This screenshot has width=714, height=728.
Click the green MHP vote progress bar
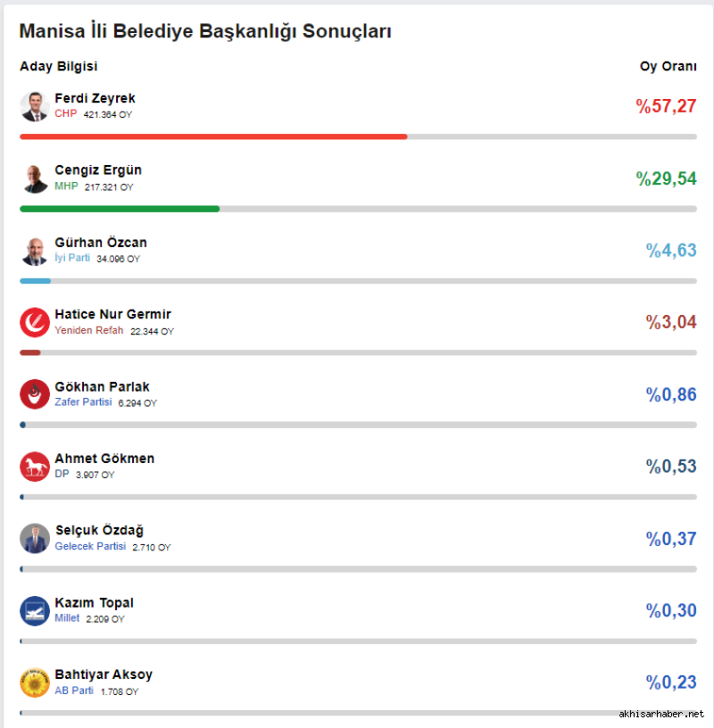click(x=120, y=209)
